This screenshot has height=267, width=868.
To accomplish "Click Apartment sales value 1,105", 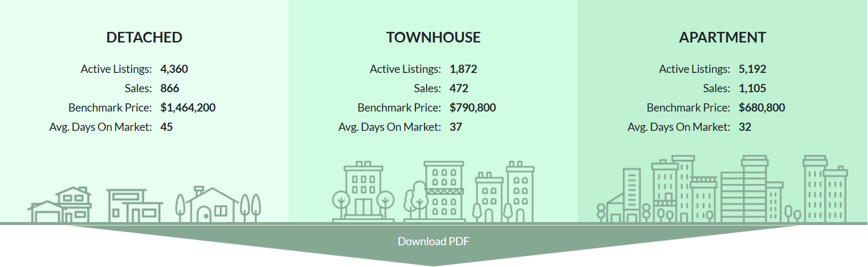I will 752,88.
